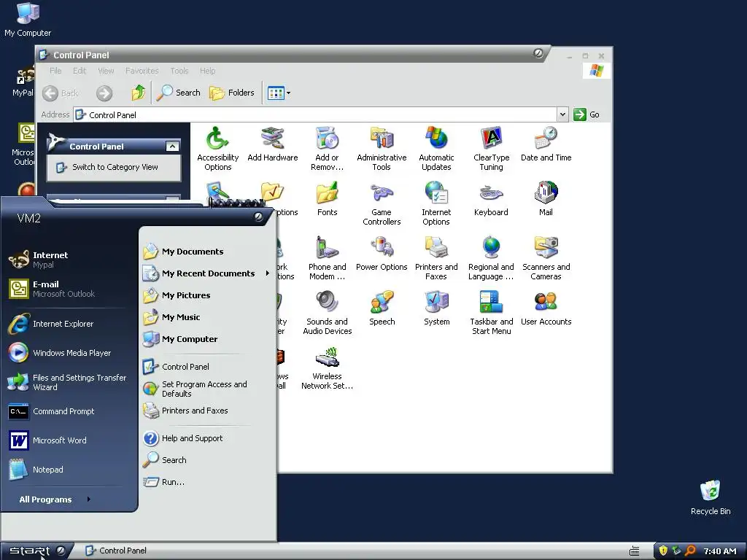Viewport: 747px width, 560px height.
Task: Click the Search toolbar button
Action: click(x=179, y=93)
